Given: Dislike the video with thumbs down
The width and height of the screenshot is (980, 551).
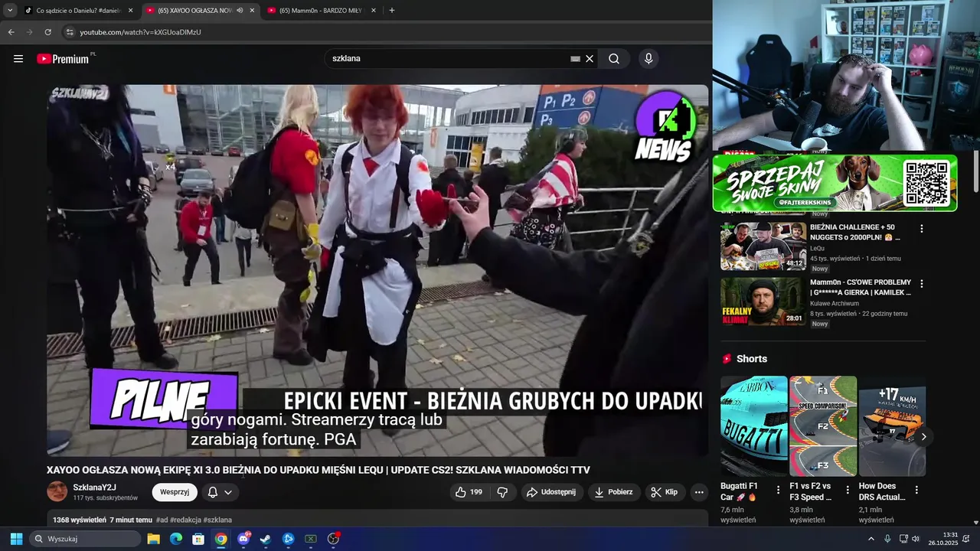Looking at the screenshot, I should tap(503, 492).
